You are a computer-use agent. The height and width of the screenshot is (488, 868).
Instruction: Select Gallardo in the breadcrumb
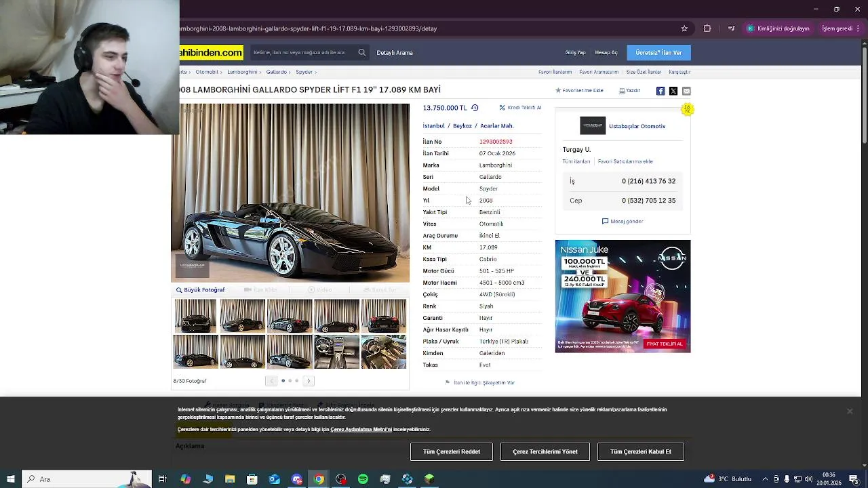(x=276, y=72)
